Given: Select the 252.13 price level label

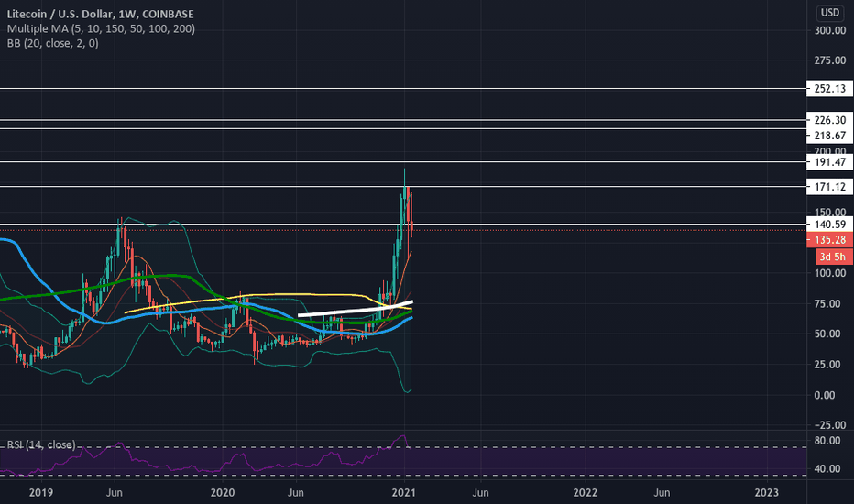Looking at the screenshot, I should tap(829, 88).
